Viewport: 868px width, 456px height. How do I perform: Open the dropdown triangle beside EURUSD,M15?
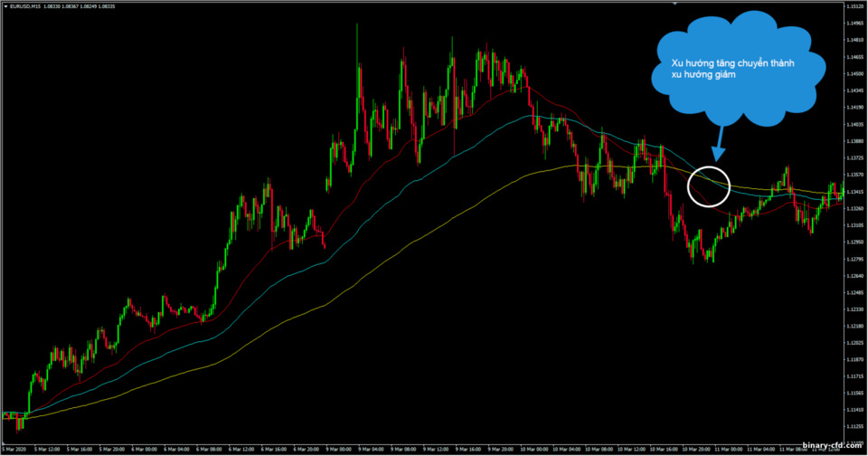coord(5,6)
